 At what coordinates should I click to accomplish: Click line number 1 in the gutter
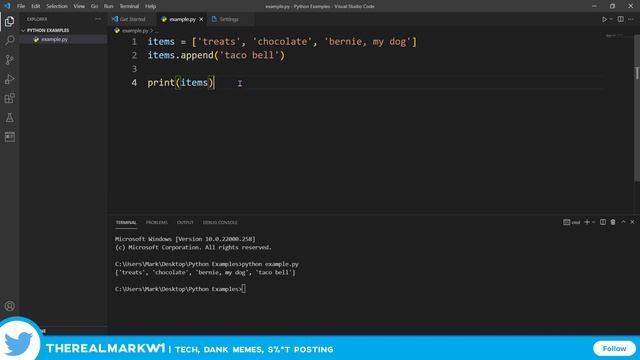[134, 42]
